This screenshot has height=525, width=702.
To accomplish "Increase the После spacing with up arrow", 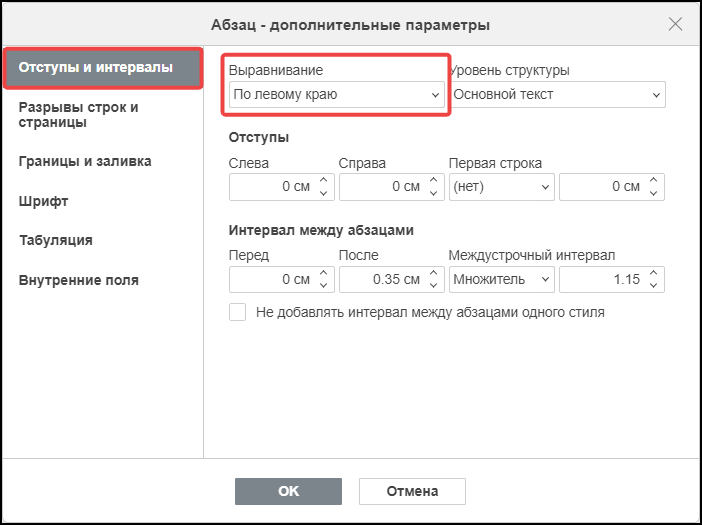I will pyautogui.click(x=433, y=273).
